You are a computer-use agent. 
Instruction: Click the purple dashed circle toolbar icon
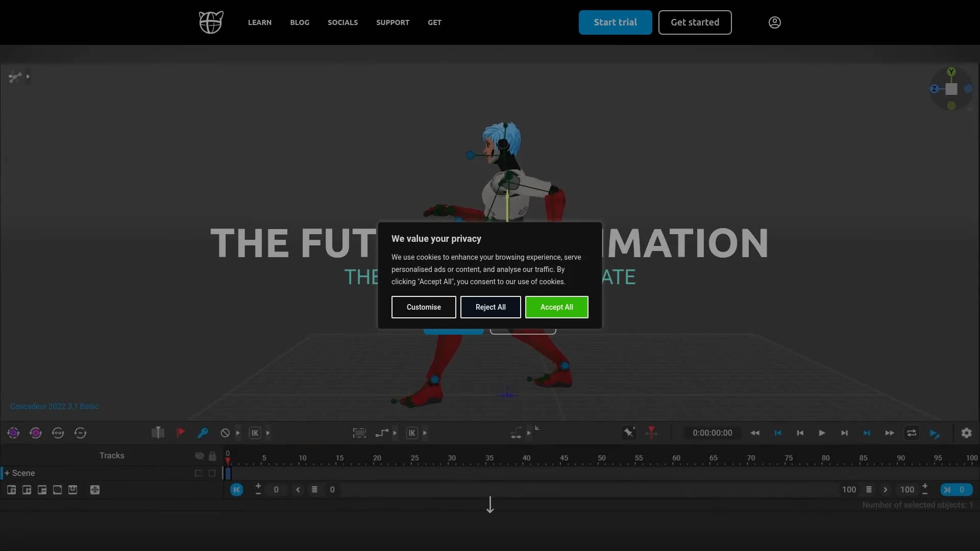point(14,433)
